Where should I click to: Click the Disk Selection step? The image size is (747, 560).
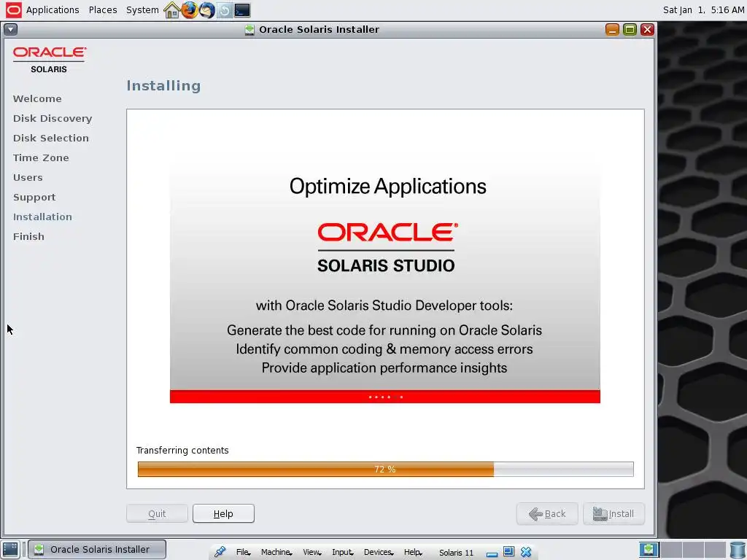coord(51,138)
